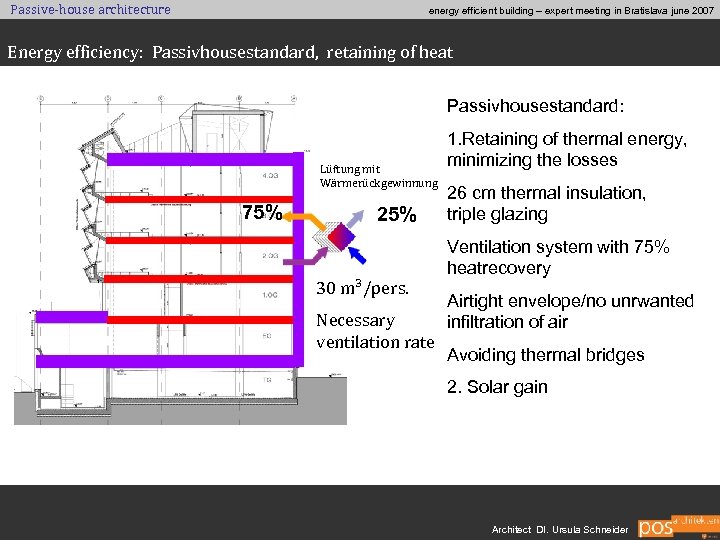720x540 pixels.
Task: Select the floor level label "1.00"
Action: 270,295
